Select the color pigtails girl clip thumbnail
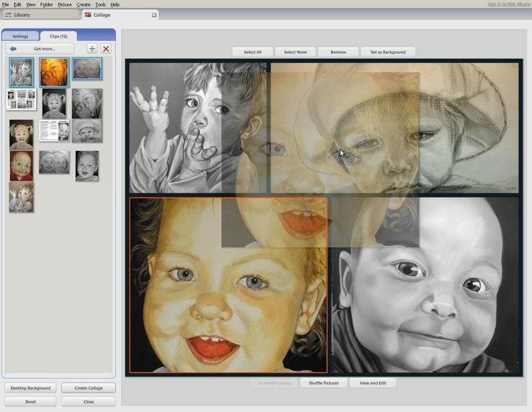This screenshot has height=412, width=532. (x=21, y=134)
